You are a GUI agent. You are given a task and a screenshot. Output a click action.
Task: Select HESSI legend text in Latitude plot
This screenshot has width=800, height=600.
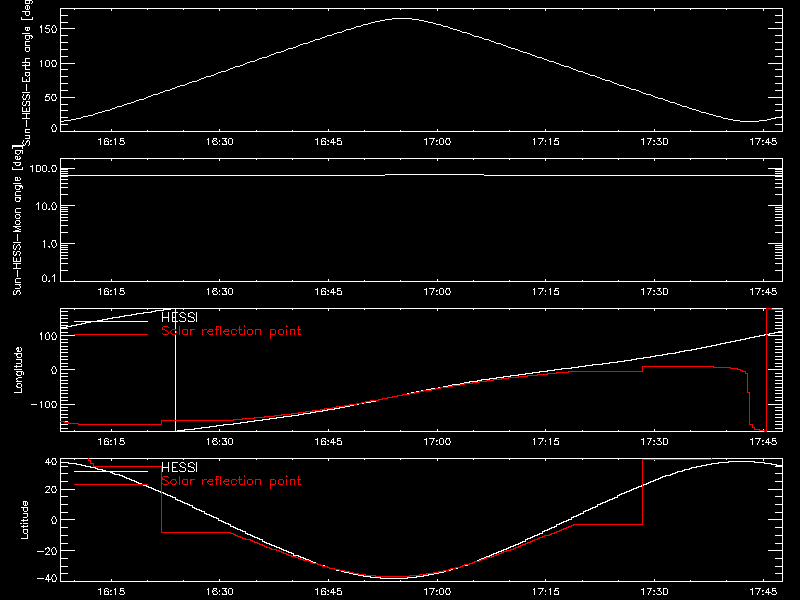179,467
